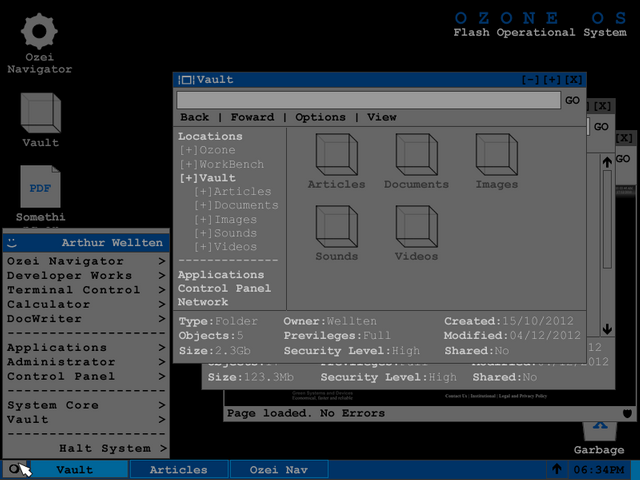Viewport: 640px width, 480px height.
Task: Click the Vault window title bar icon
Action: point(186,80)
